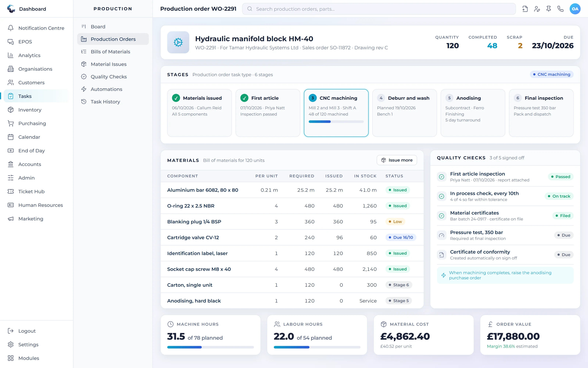Open Bills of Materials
The width and height of the screenshot is (588, 368).
coord(113,52)
